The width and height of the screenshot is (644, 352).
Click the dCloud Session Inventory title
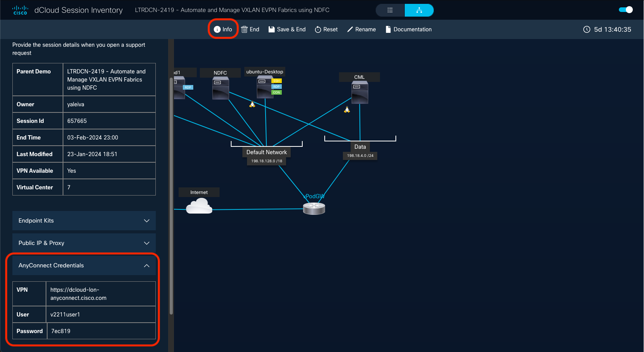pyautogui.click(x=78, y=10)
